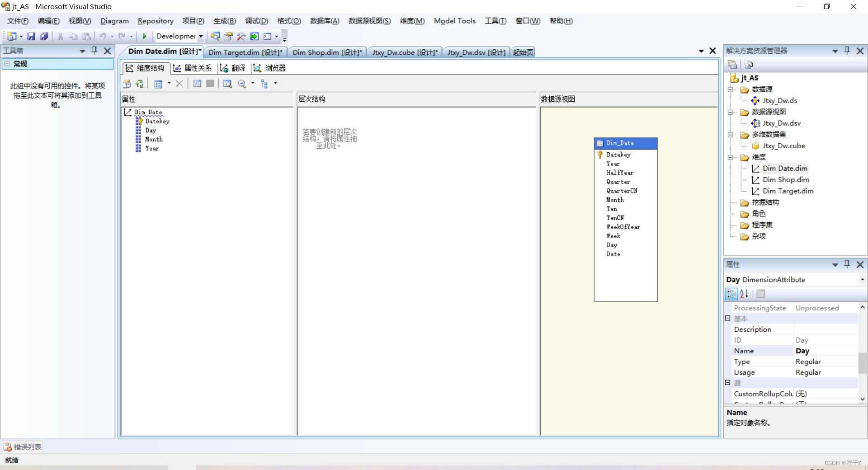Click the green Start (run) arrow
Screen dimensions: 868x470
point(145,36)
